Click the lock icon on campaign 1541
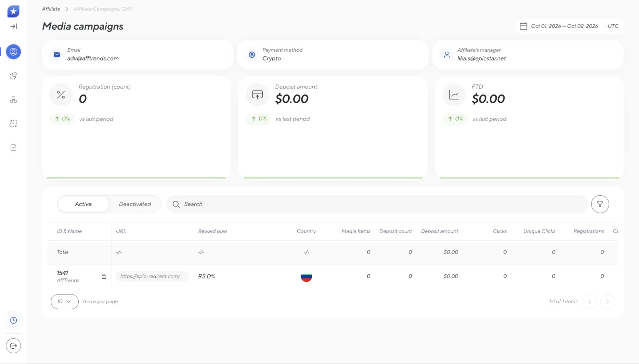The width and height of the screenshot is (639, 364). tap(104, 276)
